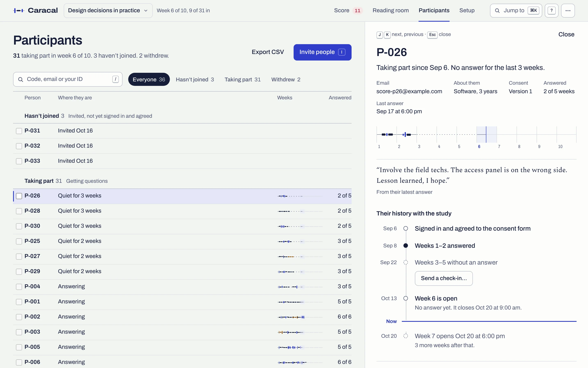The height and width of the screenshot is (368, 588).
Task: Click the Caracal logo icon
Action: (19, 10)
